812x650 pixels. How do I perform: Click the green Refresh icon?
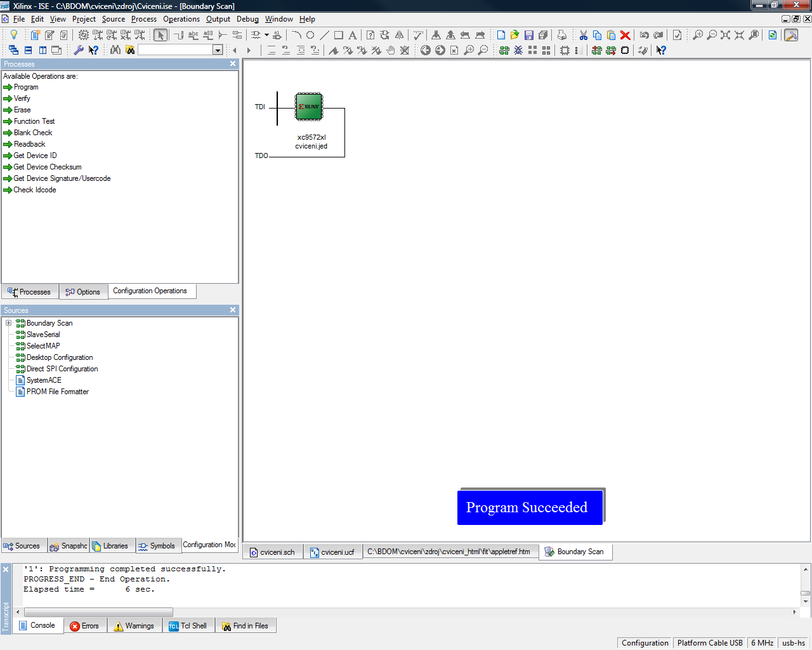(772, 35)
